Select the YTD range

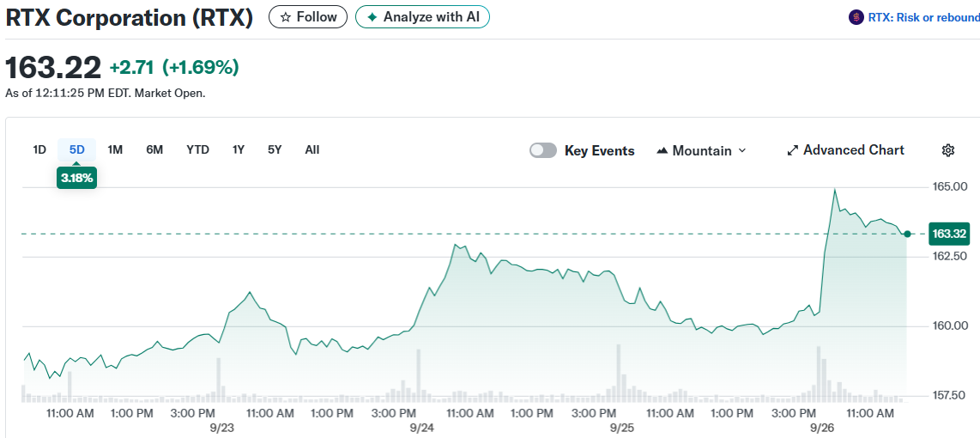point(197,150)
